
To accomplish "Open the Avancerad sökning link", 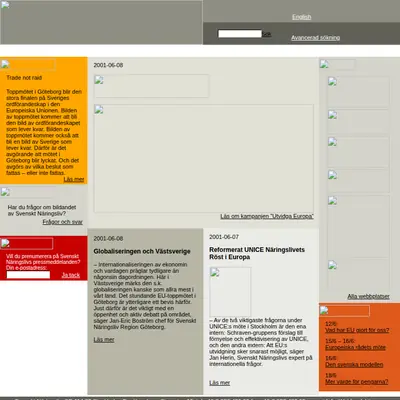I will pyautogui.click(x=315, y=38).
